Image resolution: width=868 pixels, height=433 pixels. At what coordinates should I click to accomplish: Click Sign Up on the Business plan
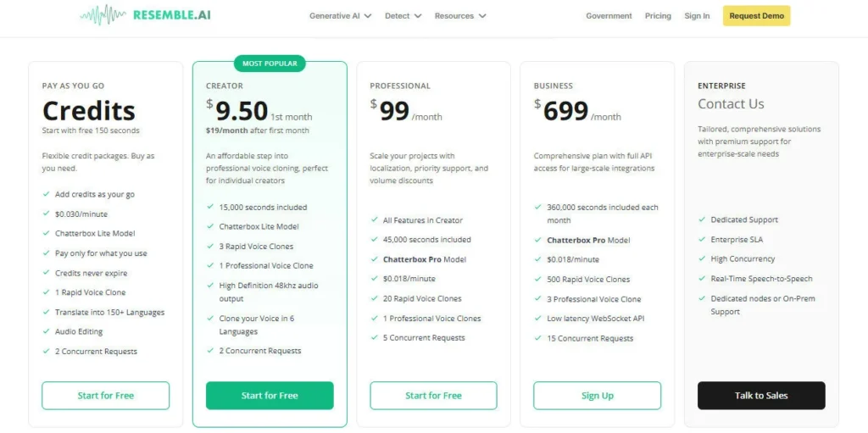[x=597, y=396]
